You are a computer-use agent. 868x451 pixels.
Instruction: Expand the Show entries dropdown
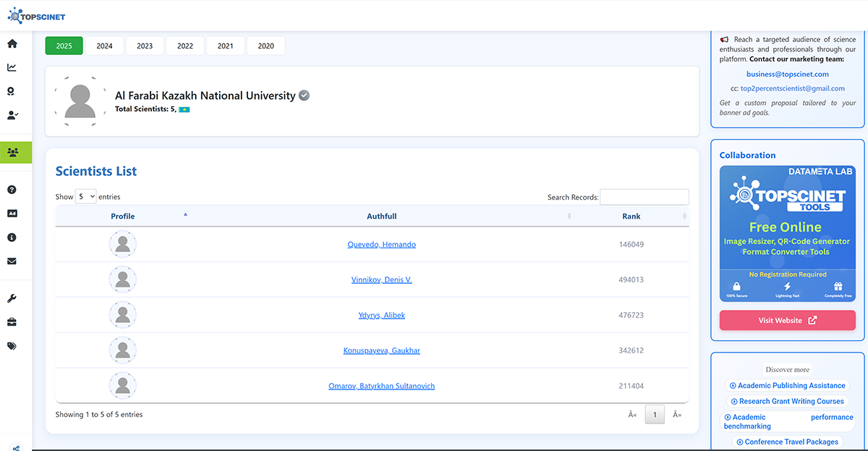[87, 197]
